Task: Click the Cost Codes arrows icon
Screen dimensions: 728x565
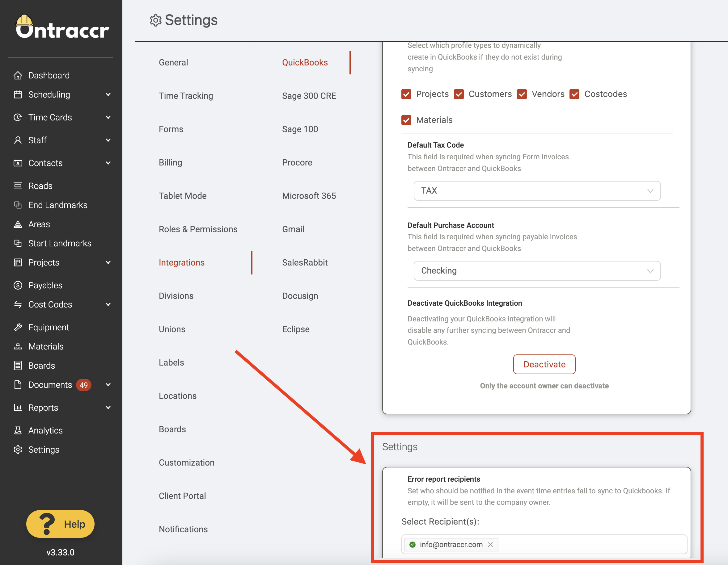Action: click(18, 304)
